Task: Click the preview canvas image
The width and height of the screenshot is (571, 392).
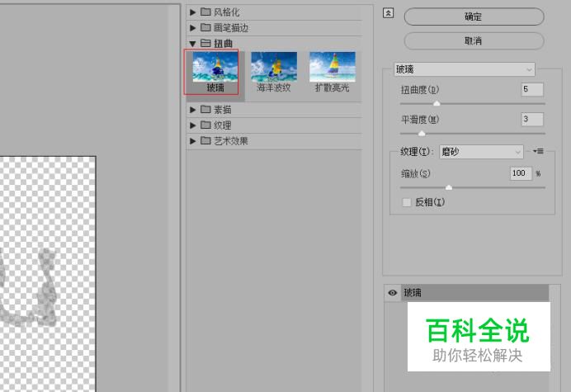Action: (48, 274)
